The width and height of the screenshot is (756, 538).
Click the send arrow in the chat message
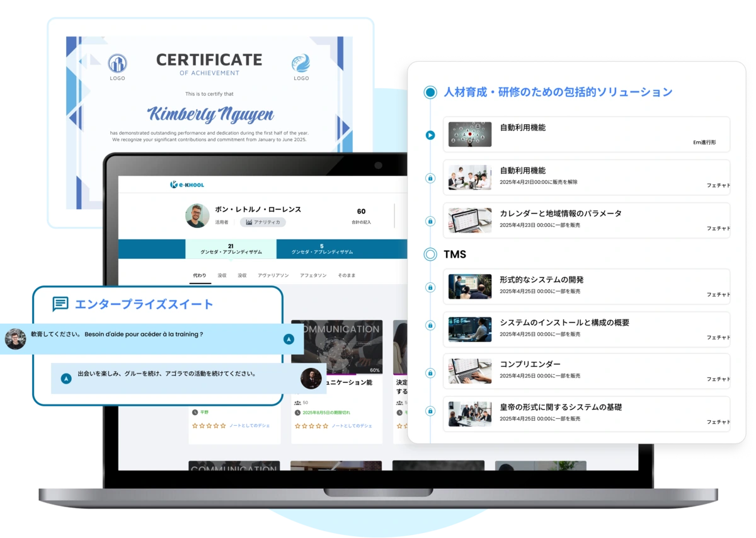[x=289, y=339]
